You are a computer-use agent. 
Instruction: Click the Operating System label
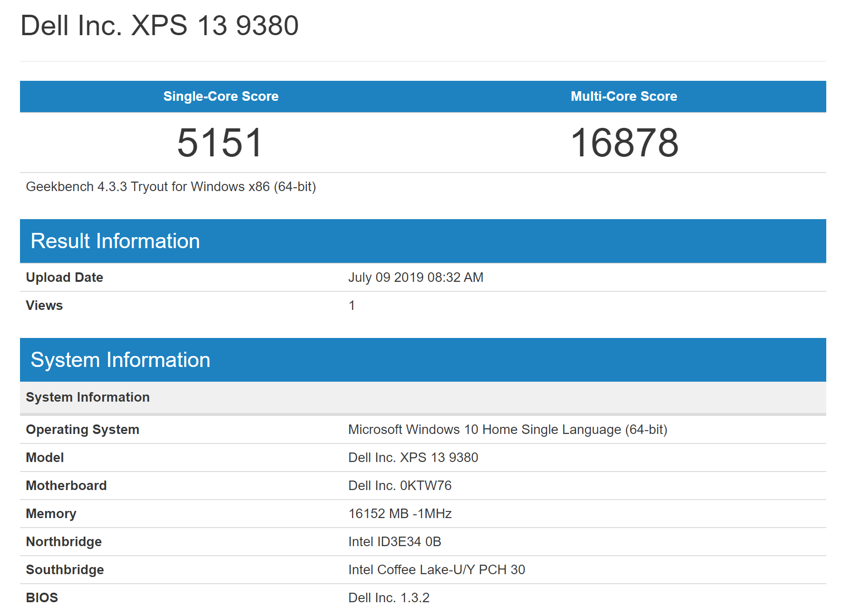pos(82,430)
